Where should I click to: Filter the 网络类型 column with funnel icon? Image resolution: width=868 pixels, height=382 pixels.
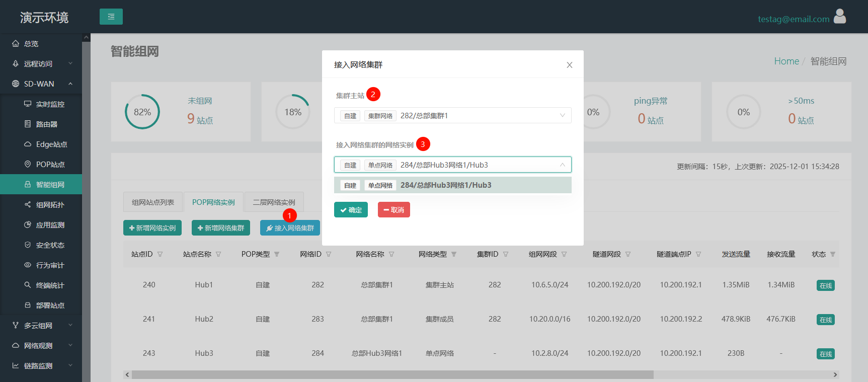coord(454,254)
